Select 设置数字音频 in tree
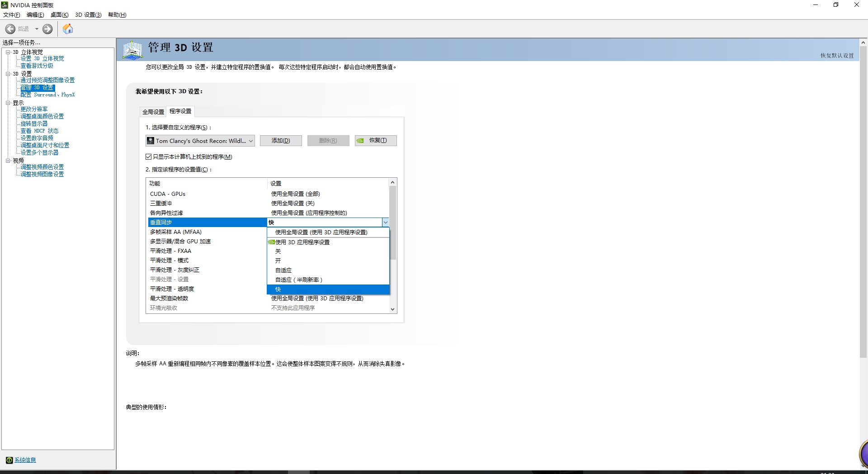The image size is (868, 474). click(x=37, y=138)
